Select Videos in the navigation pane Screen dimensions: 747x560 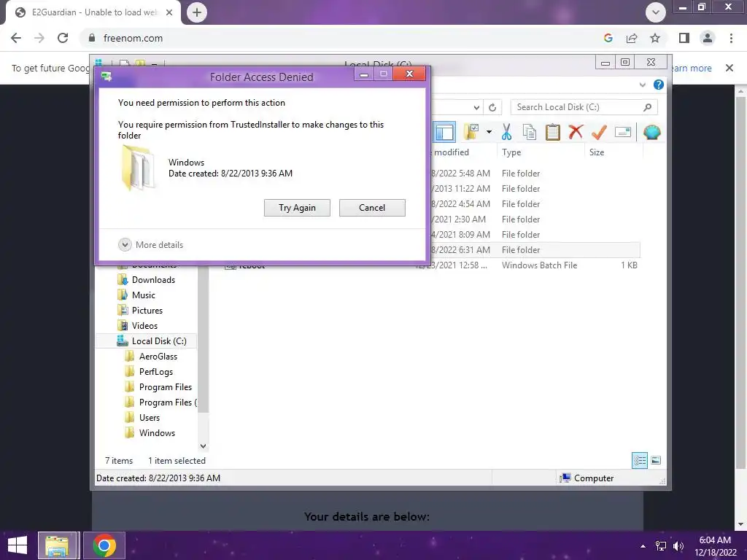(145, 326)
